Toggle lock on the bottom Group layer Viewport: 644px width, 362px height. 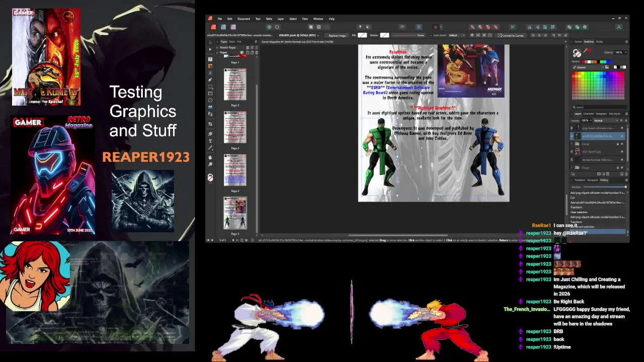click(x=618, y=167)
